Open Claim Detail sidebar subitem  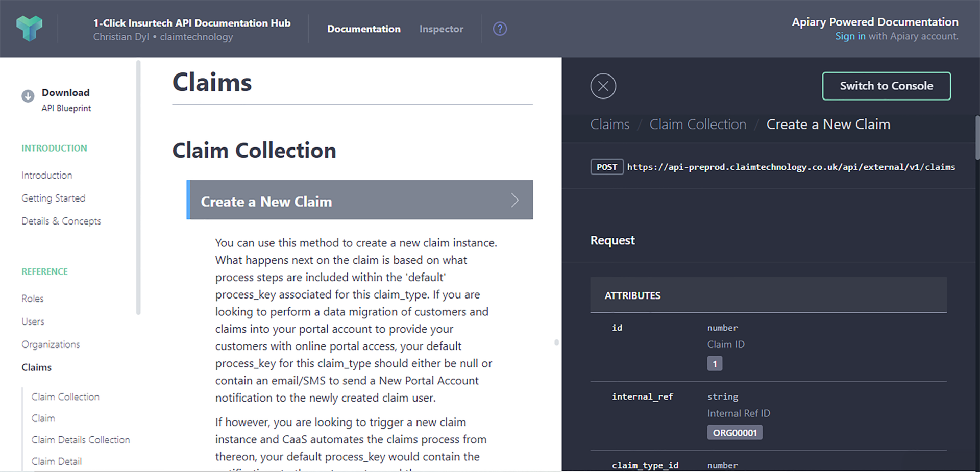click(57, 461)
